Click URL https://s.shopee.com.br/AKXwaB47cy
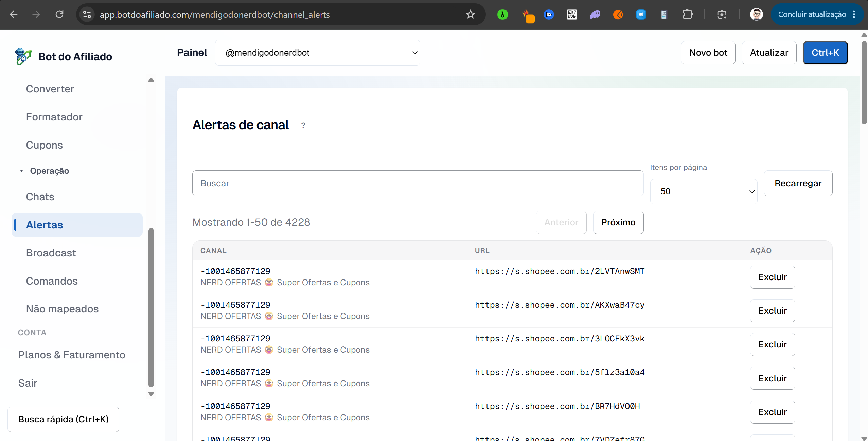 pos(560,305)
